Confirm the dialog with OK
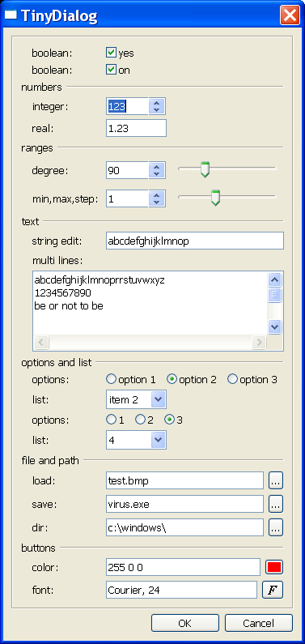The image size is (305, 644). coord(185,623)
